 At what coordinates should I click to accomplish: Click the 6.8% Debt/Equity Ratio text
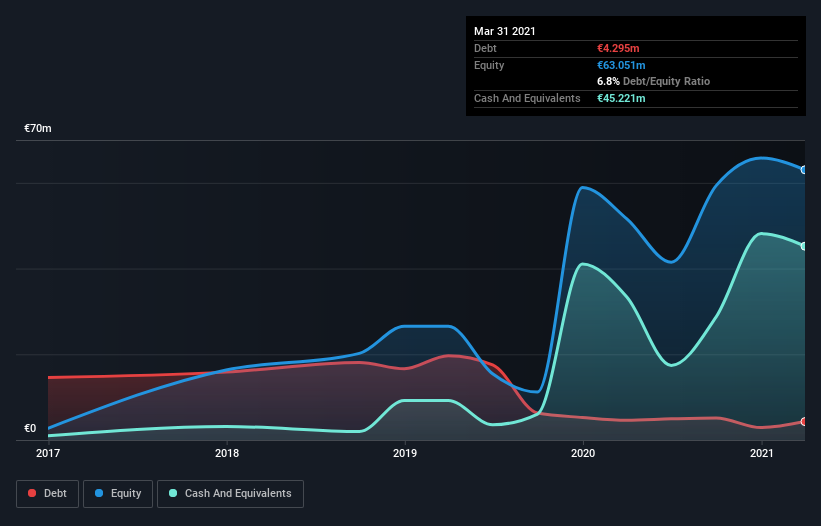click(653, 82)
